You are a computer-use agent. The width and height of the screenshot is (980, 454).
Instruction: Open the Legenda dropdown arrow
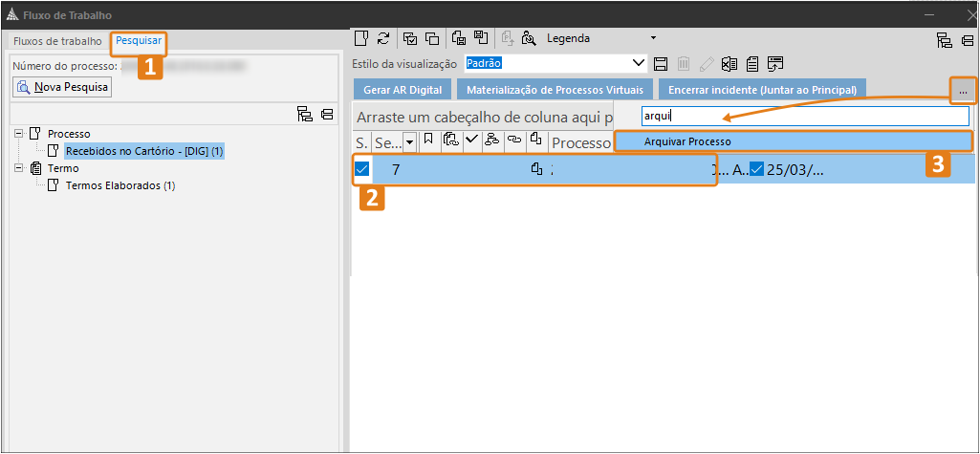pyautogui.click(x=653, y=38)
